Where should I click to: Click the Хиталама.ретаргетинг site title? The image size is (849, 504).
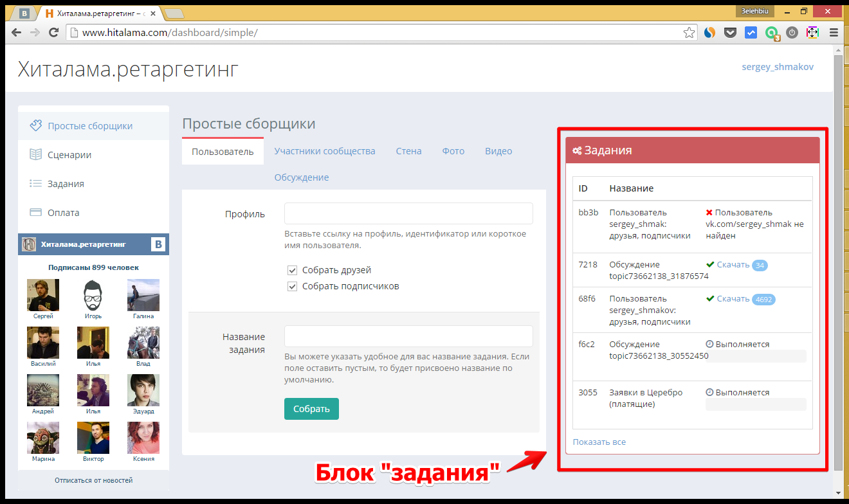tap(128, 69)
